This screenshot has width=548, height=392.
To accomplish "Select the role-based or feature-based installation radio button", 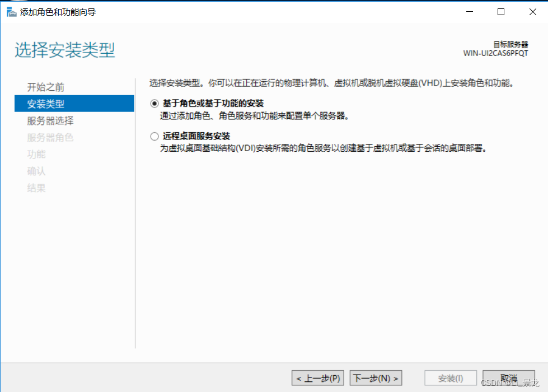I will tap(154, 104).
